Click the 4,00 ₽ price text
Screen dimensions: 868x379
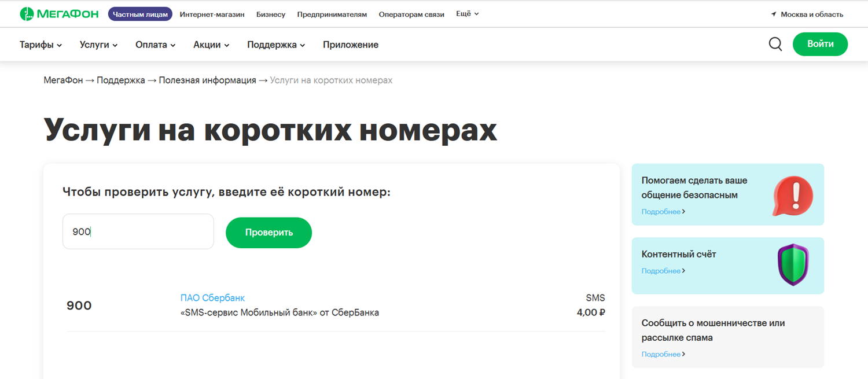coord(591,312)
